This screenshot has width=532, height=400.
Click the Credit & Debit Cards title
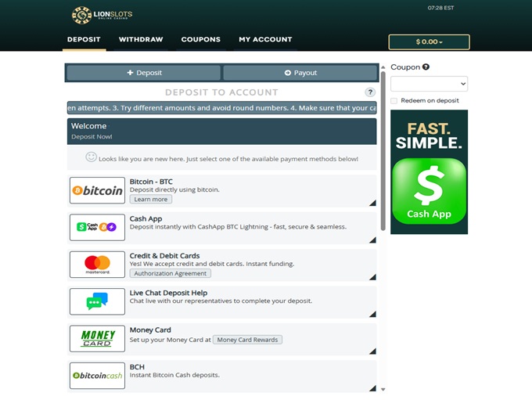tap(164, 256)
